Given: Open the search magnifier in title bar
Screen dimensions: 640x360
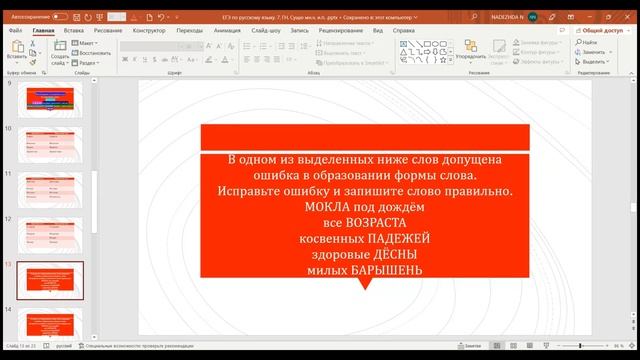Looking at the screenshot, I should coord(474,17).
